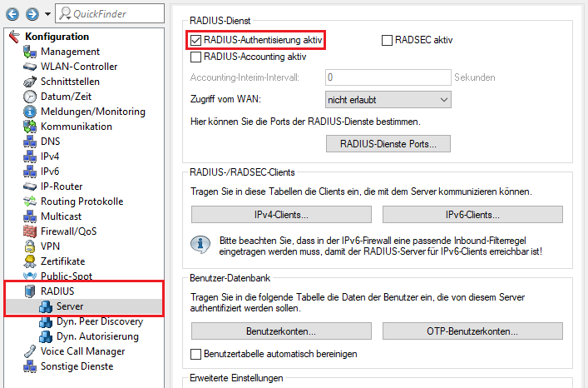Click the Multicast icon

click(x=30, y=216)
